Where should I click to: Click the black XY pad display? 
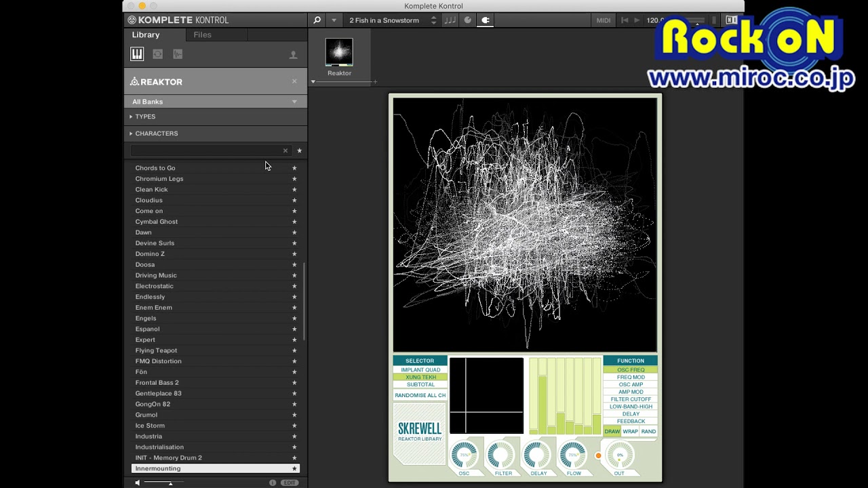[486, 396]
